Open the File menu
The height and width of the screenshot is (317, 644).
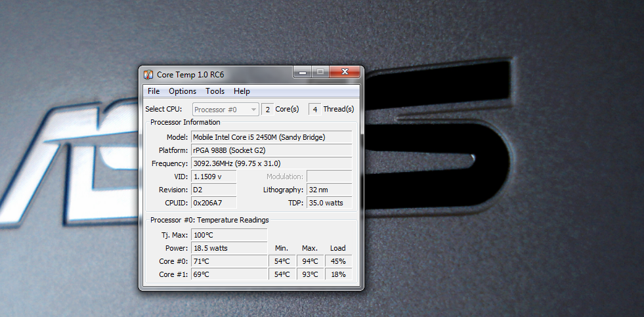[x=154, y=91]
